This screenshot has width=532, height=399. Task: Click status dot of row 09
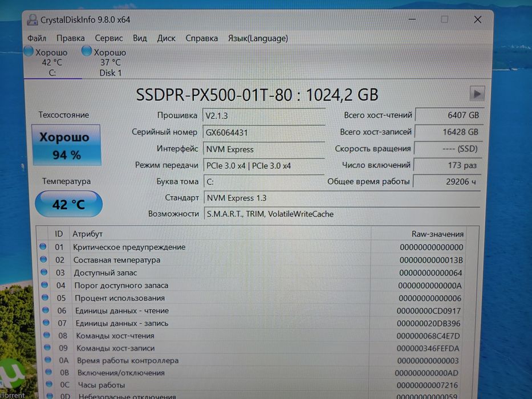pos(47,348)
